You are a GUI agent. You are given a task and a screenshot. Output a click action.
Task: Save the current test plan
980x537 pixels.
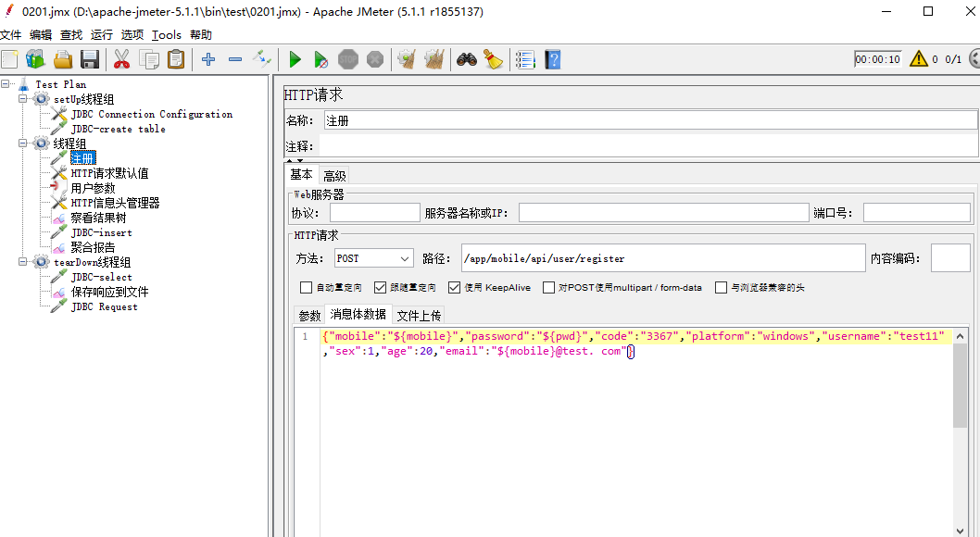click(88, 59)
